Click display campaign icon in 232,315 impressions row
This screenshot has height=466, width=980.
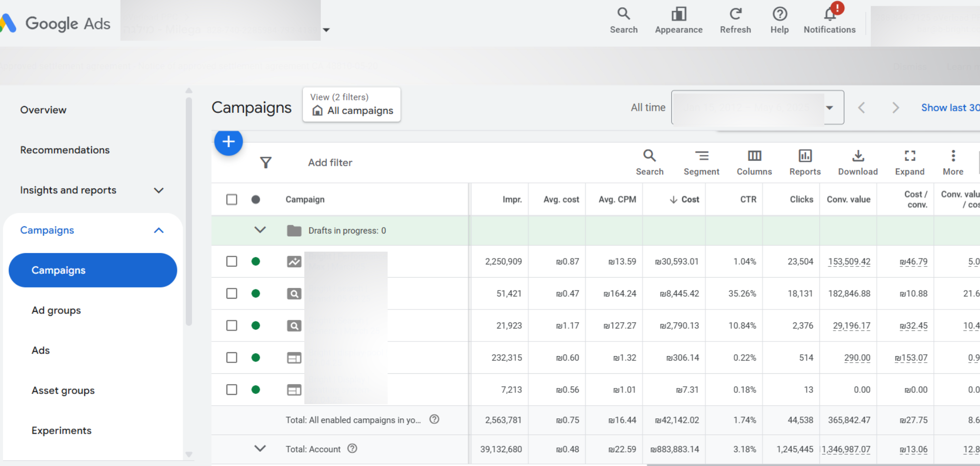(294, 358)
